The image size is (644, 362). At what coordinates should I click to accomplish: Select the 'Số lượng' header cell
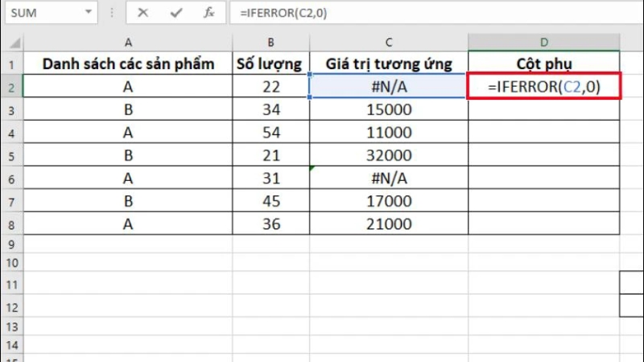[271, 64]
